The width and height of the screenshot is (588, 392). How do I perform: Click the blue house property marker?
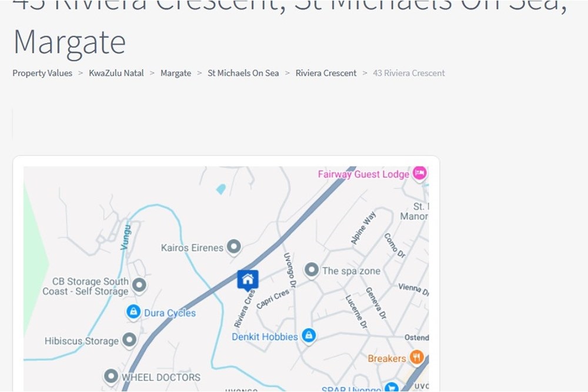coord(248,280)
